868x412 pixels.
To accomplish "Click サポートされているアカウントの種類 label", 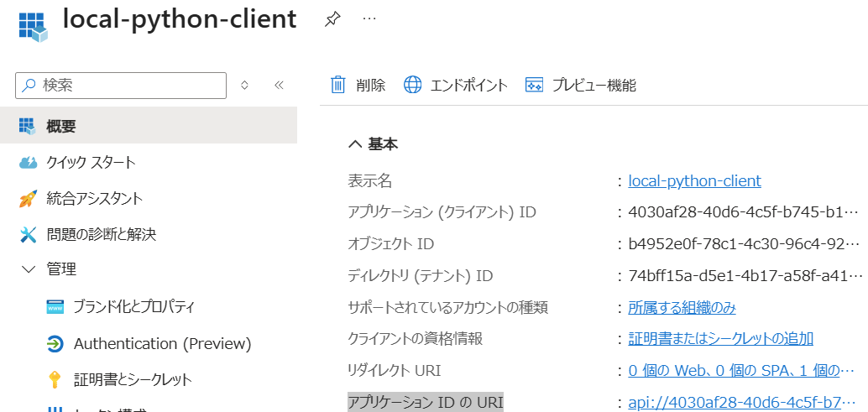I will click(447, 307).
